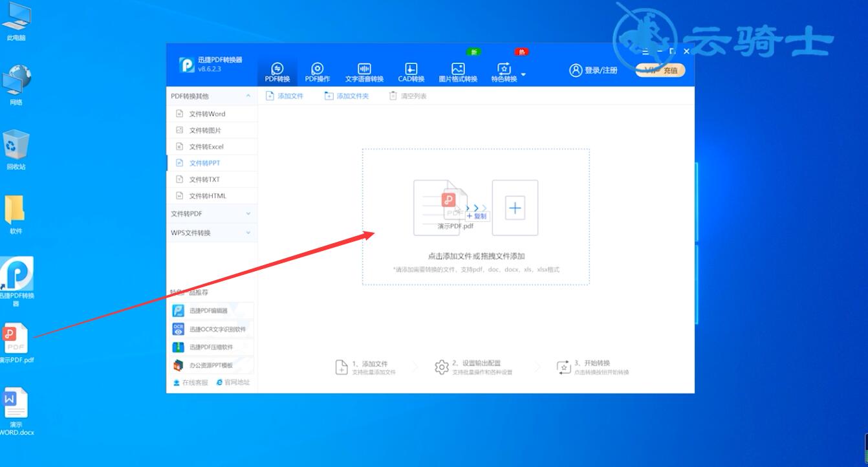Open 图片格式转换 tab

coord(458,72)
